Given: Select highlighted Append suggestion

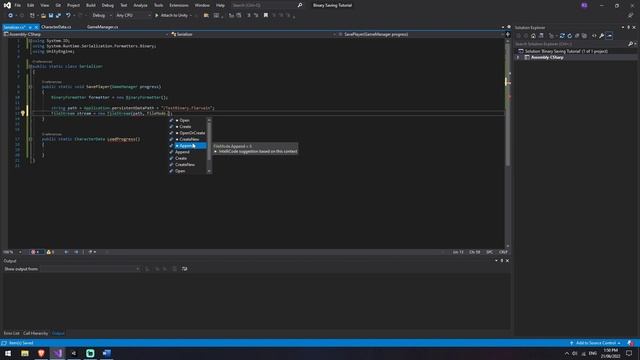Looking at the screenshot, I should [x=188, y=146].
